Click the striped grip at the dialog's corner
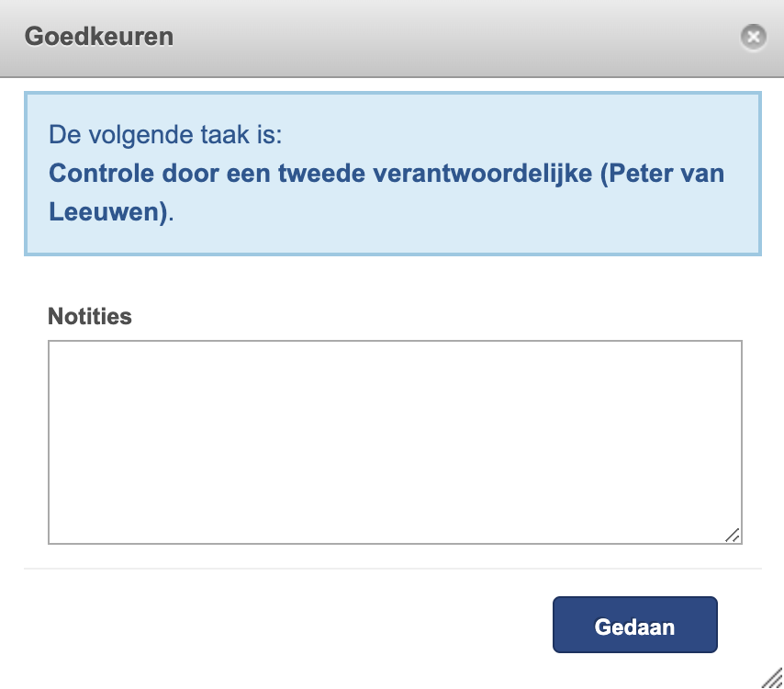 (x=772, y=678)
